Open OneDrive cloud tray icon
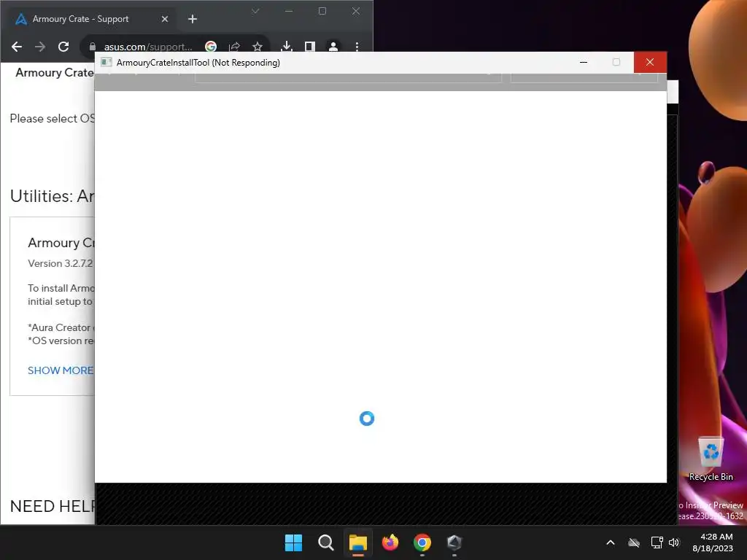The image size is (747, 560). 634,542
